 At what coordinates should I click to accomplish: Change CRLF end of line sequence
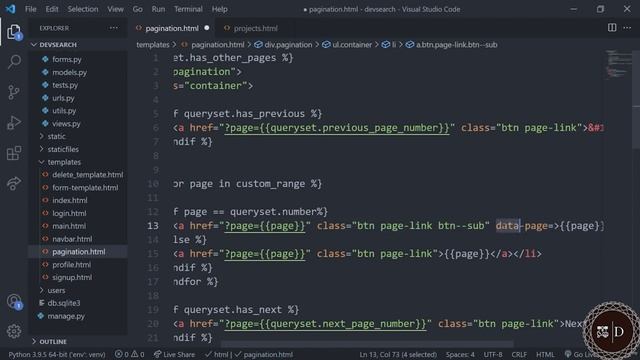(519, 354)
